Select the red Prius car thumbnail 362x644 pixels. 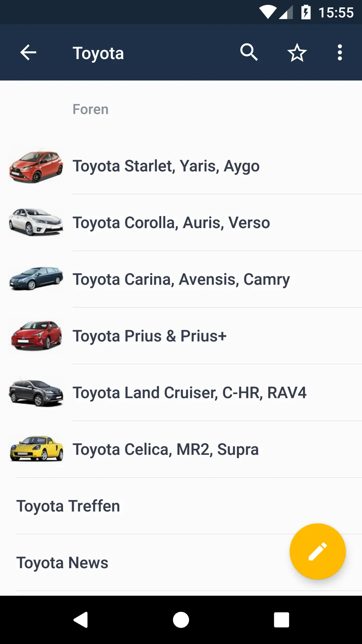coord(36,335)
